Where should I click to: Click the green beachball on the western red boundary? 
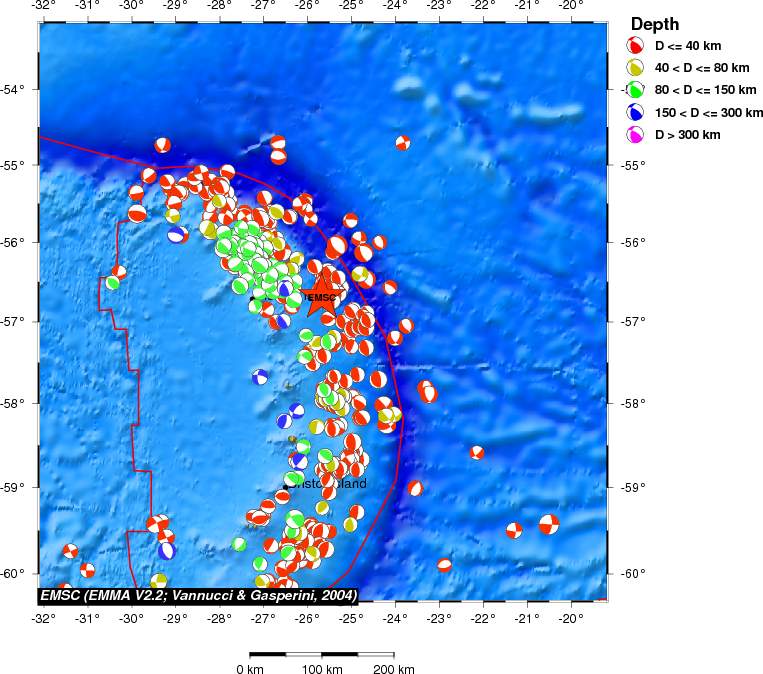tap(113, 282)
